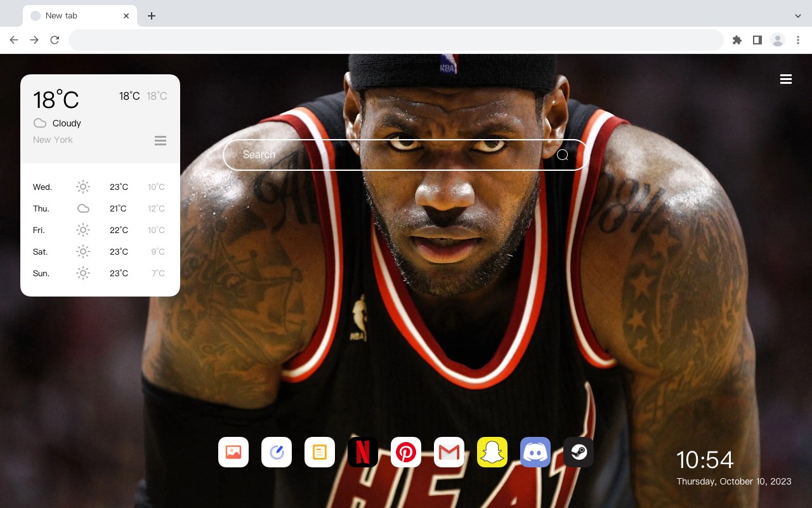Viewport: 812px width, 508px height.
Task: Open the Gmail shortcut
Action: point(449,452)
